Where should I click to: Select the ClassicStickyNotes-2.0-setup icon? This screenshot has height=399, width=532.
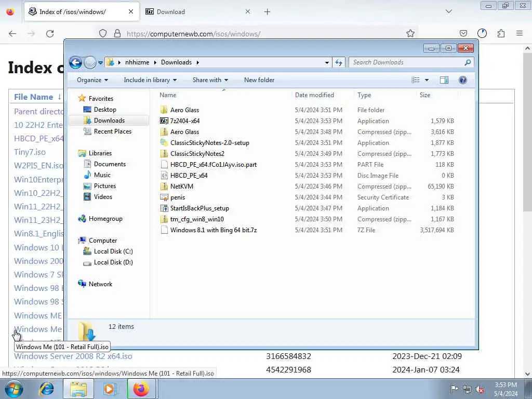[164, 142]
